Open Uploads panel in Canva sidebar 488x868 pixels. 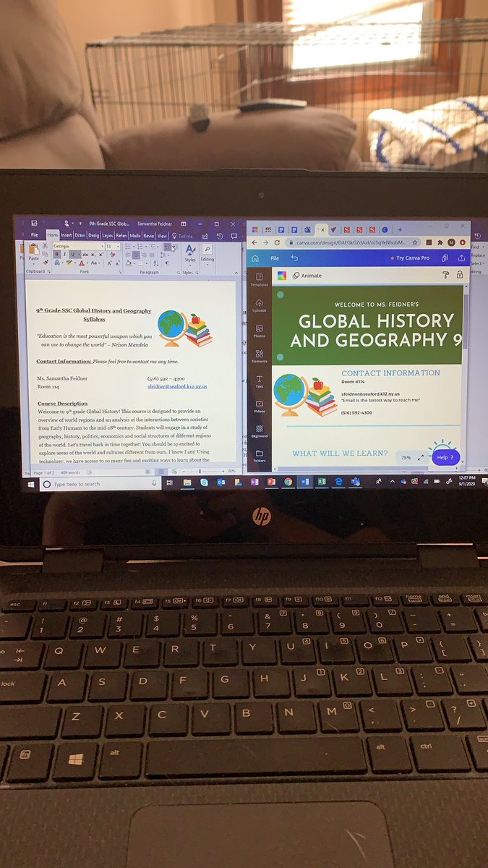pos(259,305)
